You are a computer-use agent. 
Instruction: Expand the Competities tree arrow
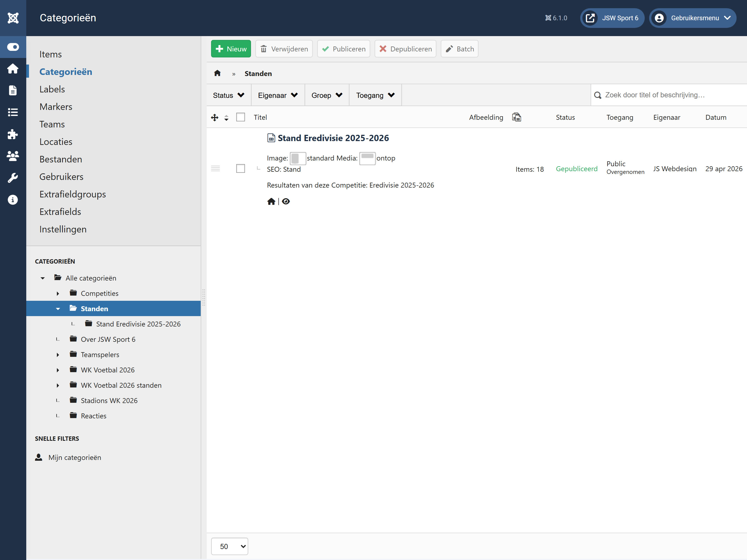(58, 293)
